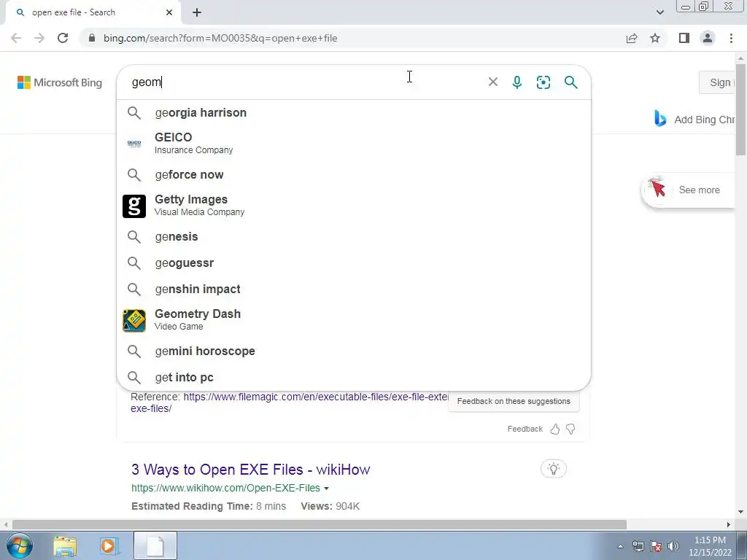This screenshot has height=560, width=747.
Task: Submit search with magnifier icon
Action: 570,82
